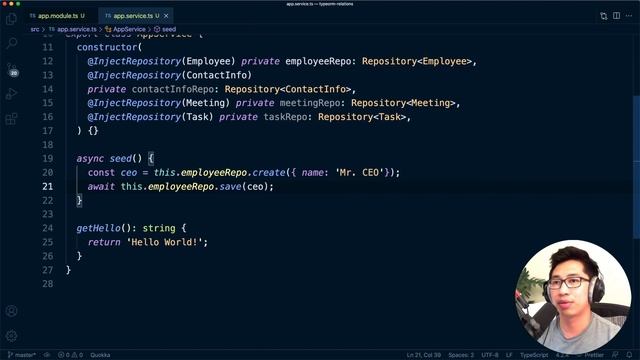Viewport: 640px width, 360px height.
Task: Open the AppService class breadcrumb
Action: coord(125,29)
